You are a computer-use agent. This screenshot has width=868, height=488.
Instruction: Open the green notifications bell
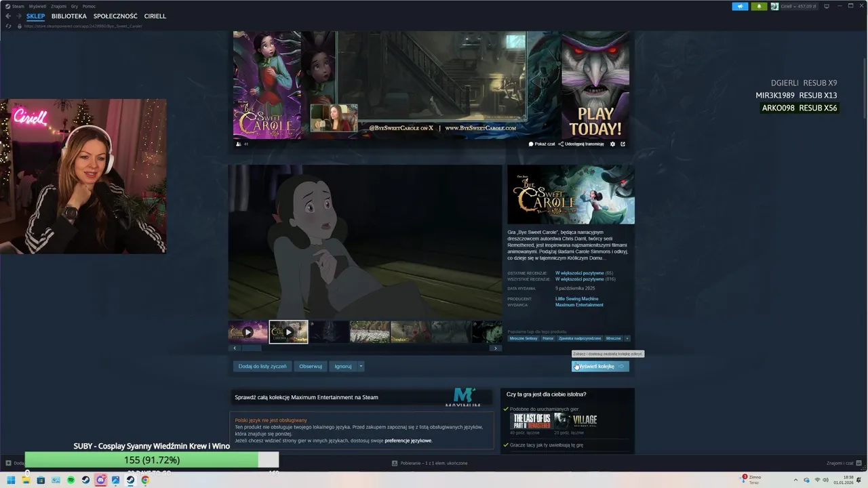tap(759, 6)
